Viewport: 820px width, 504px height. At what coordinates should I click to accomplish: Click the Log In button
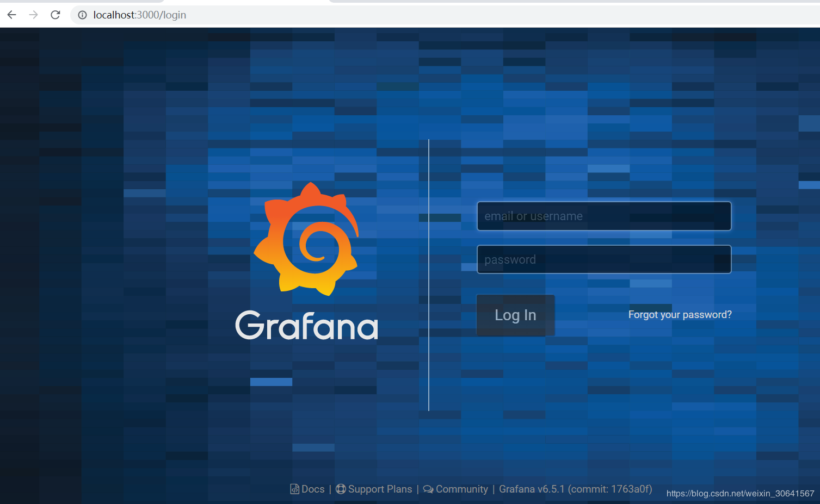pos(515,315)
